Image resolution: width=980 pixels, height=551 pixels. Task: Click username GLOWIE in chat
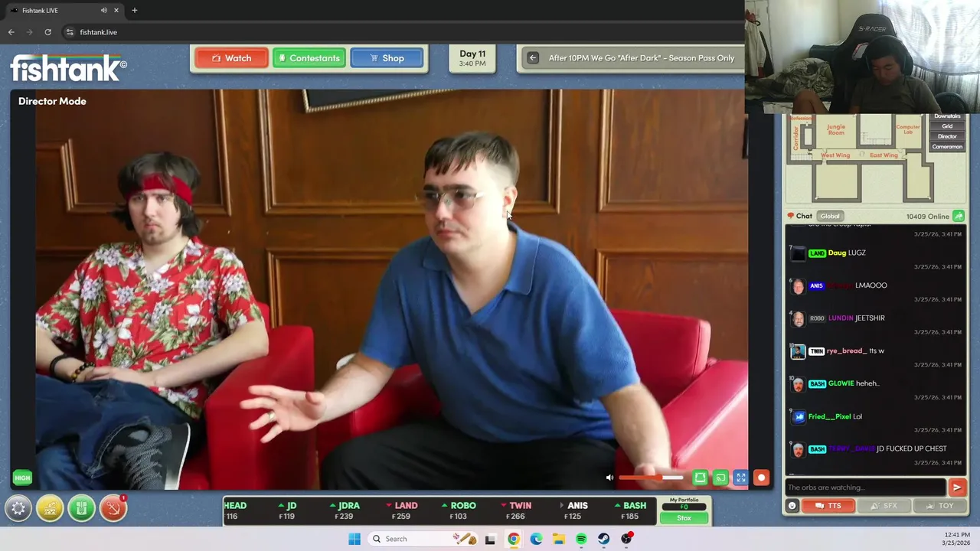coord(841,383)
